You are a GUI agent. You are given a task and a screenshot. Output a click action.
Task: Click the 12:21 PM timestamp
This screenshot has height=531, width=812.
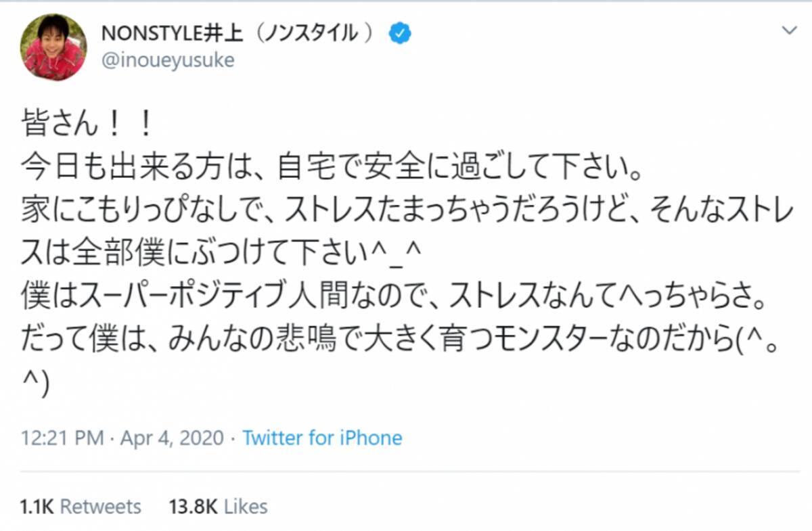[62, 438]
